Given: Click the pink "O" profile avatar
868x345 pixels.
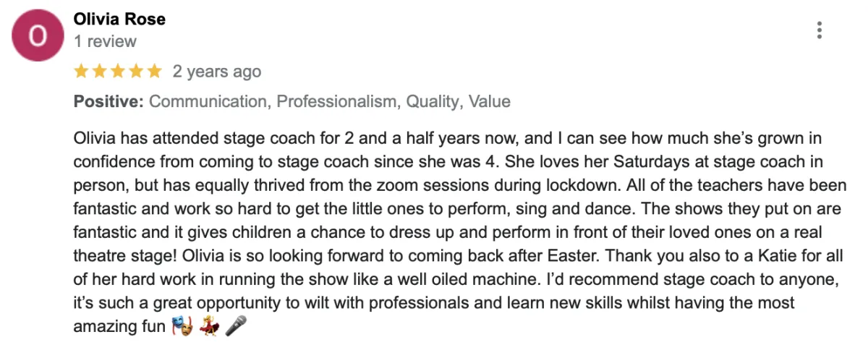Looking at the screenshot, I should point(39,35).
